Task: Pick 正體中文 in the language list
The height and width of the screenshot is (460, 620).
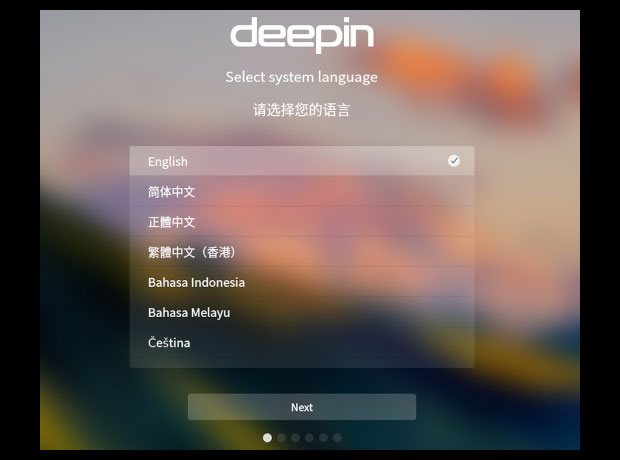Action: click(x=302, y=221)
